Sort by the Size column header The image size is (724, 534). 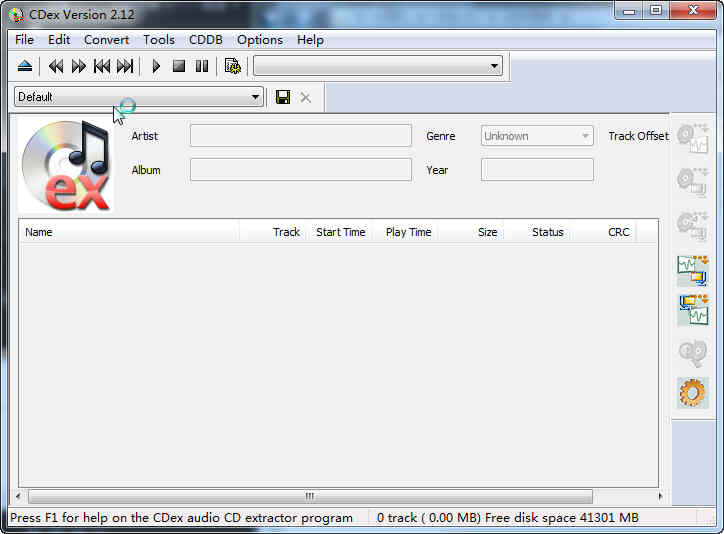[x=471, y=232]
